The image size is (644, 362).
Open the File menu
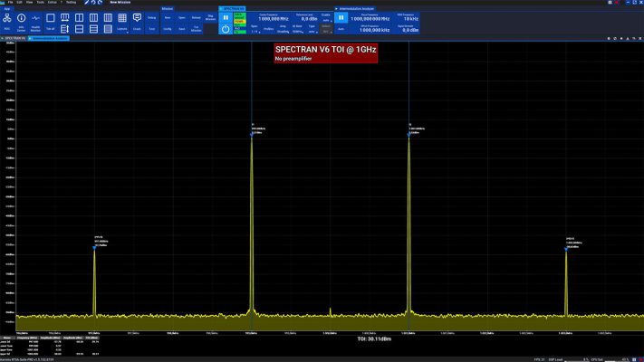pos(10,3)
